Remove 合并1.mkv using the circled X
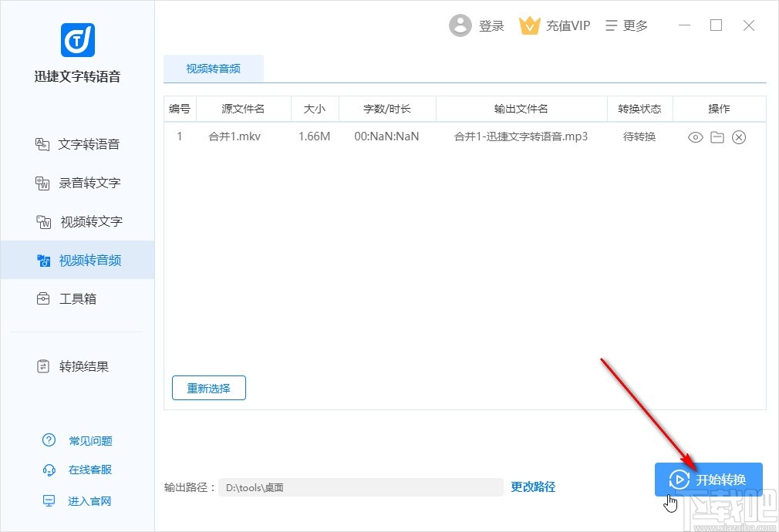 [x=739, y=136]
